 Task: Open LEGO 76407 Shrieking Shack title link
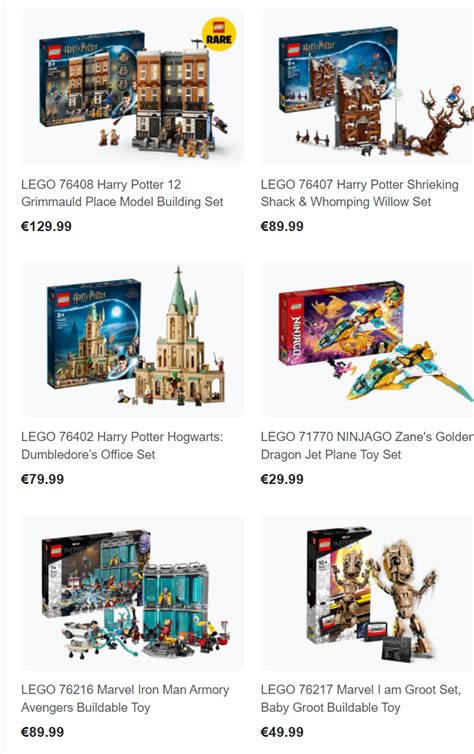coord(360,193)
